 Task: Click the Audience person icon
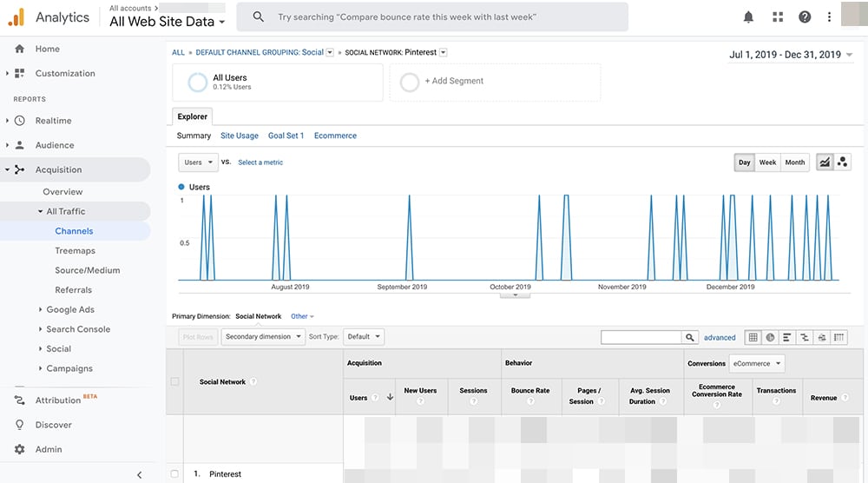[19, 145]
